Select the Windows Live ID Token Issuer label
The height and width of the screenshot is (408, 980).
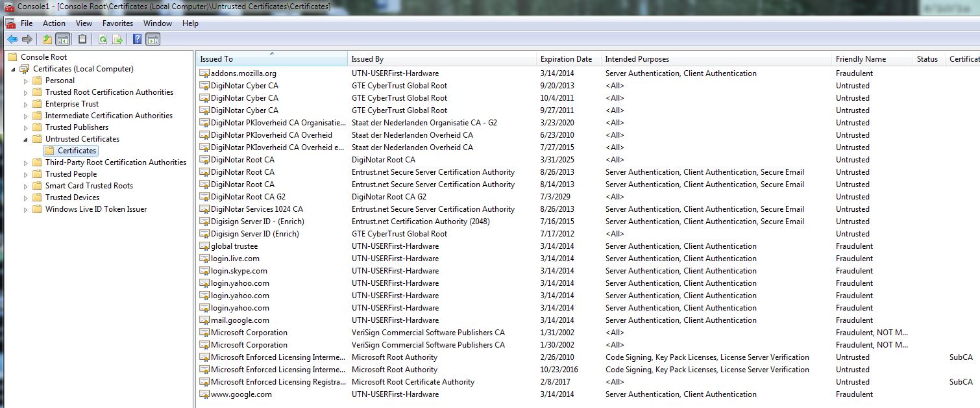(x=96, y=209)
